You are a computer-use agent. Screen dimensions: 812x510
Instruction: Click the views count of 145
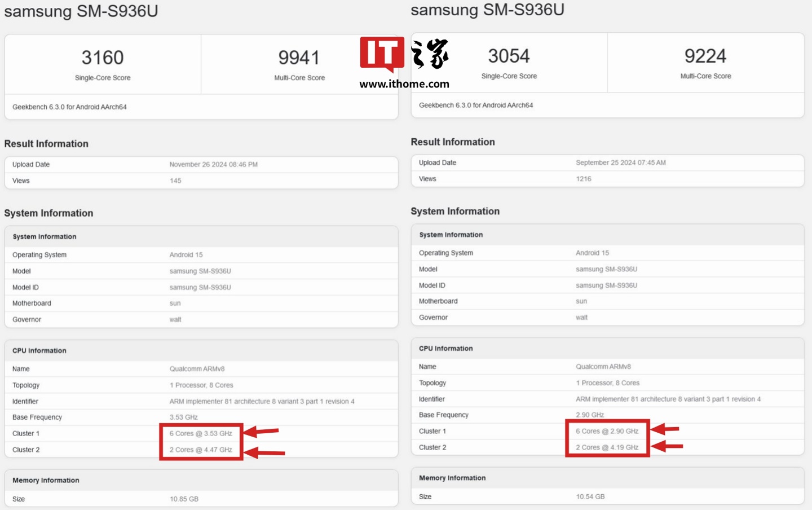click(x=175, y=181)
